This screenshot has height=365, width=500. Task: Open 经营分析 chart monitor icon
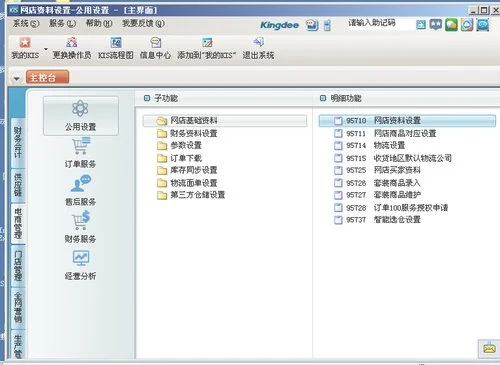81,258
